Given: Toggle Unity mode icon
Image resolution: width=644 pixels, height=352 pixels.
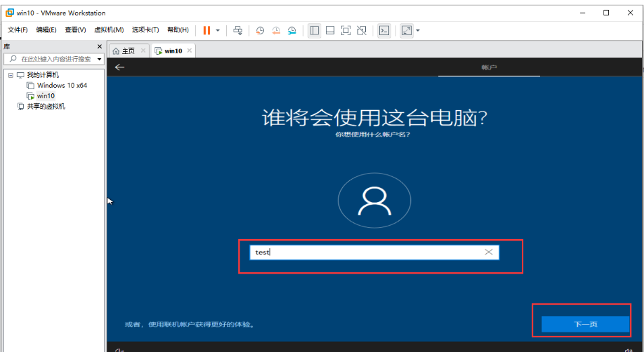Looking at the screenshot, I should tap(361, 30).
